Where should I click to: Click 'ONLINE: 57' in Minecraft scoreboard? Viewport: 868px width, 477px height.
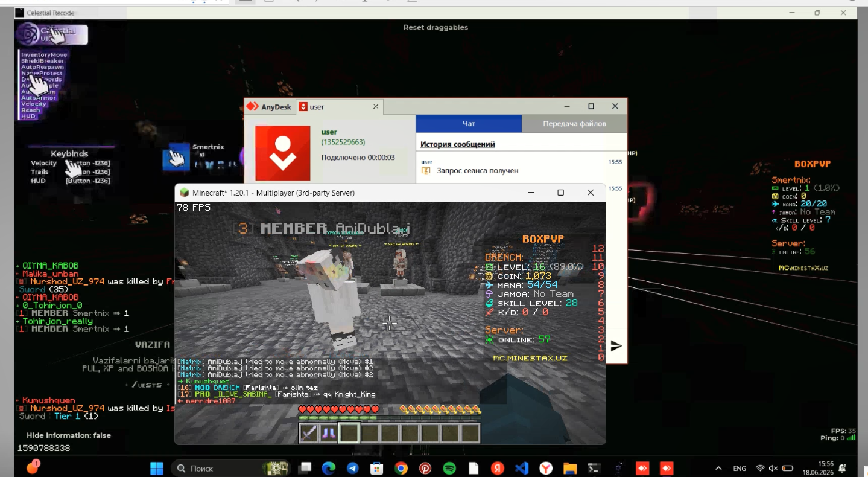519,340
